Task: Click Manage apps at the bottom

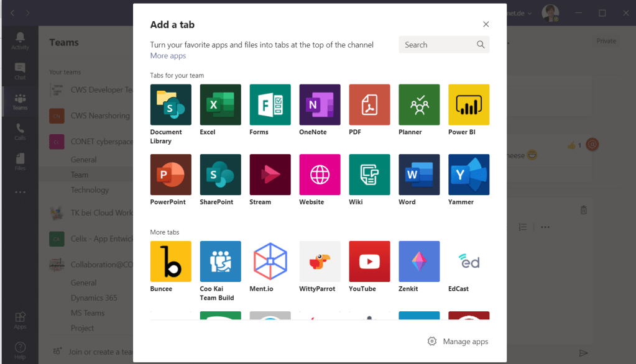Action: pyautogui.click(x=458, y=342)
